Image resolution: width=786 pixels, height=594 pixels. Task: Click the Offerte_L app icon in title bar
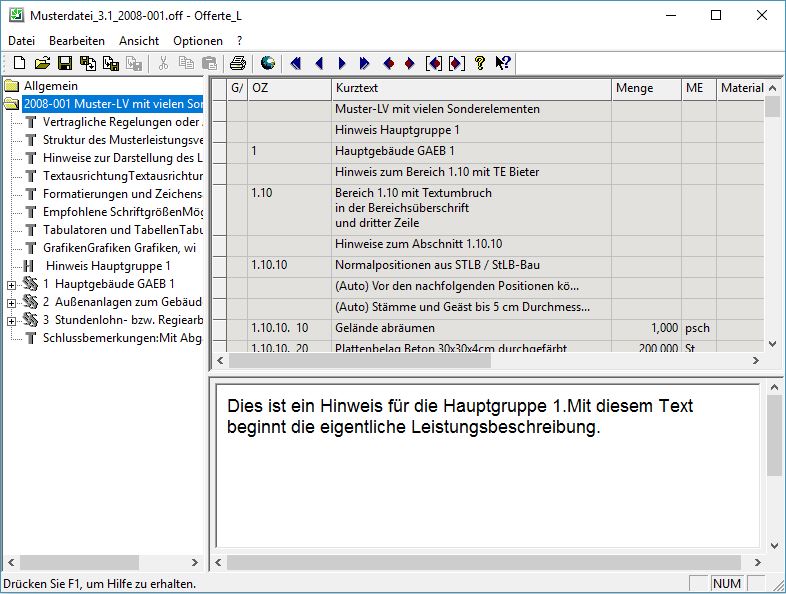(x=17, y=15)
